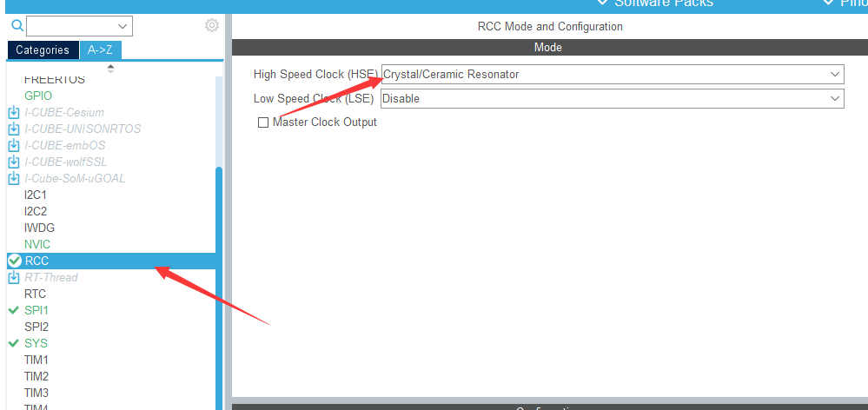Enable Master Clock Output checkbox

pos(263,122)
